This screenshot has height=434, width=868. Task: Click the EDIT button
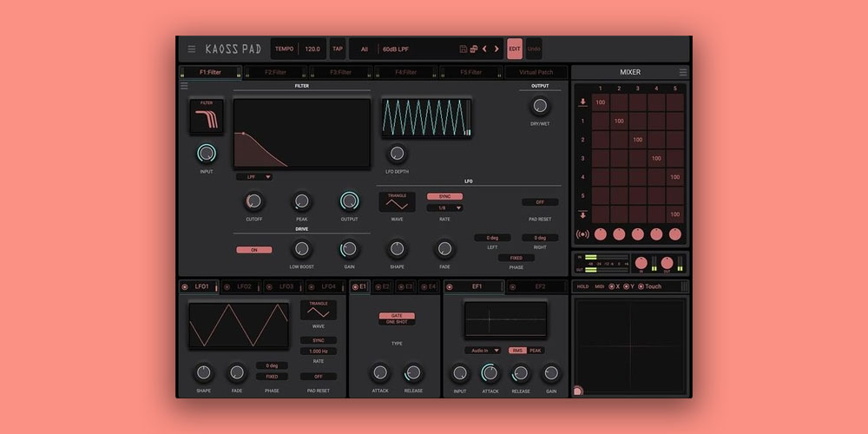pos(515,49)
